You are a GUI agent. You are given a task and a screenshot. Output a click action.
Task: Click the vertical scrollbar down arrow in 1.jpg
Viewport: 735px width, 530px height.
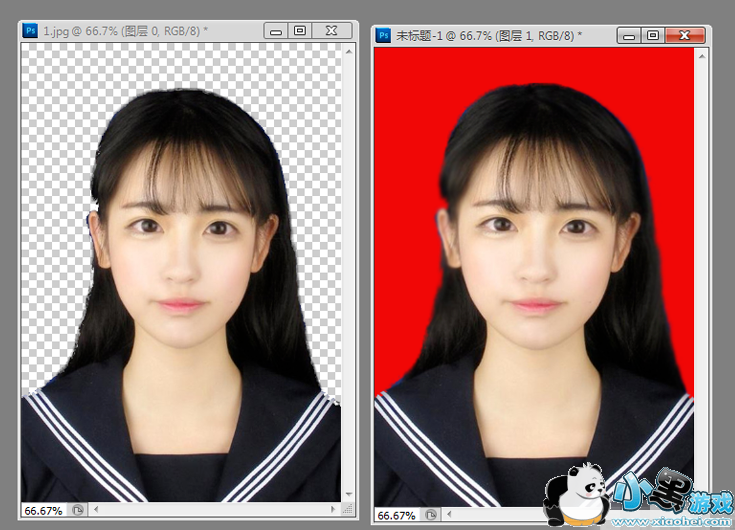click(x=351, y=494)
